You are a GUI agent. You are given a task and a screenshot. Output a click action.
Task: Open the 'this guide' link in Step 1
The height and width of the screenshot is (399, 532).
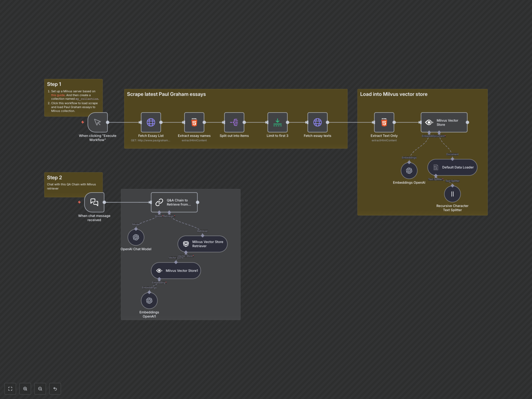[58, 95]
